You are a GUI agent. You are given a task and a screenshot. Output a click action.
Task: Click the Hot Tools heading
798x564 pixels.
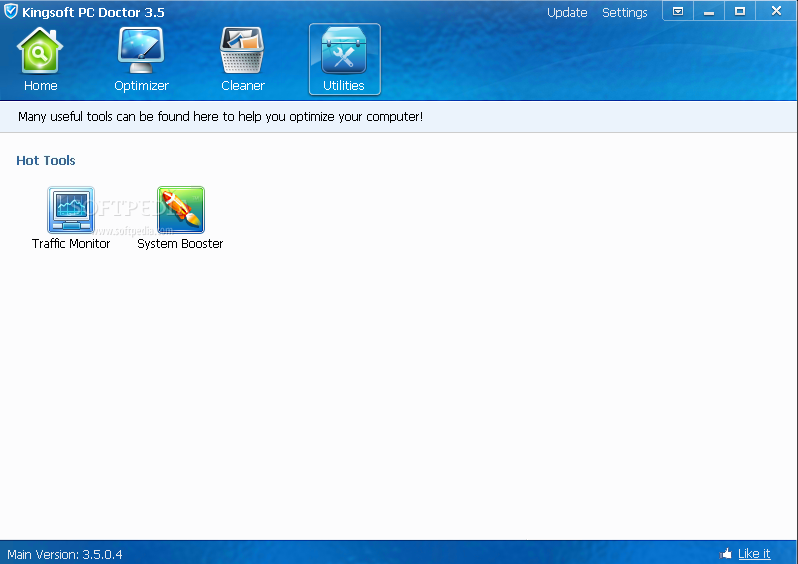(x=46, y=160)
